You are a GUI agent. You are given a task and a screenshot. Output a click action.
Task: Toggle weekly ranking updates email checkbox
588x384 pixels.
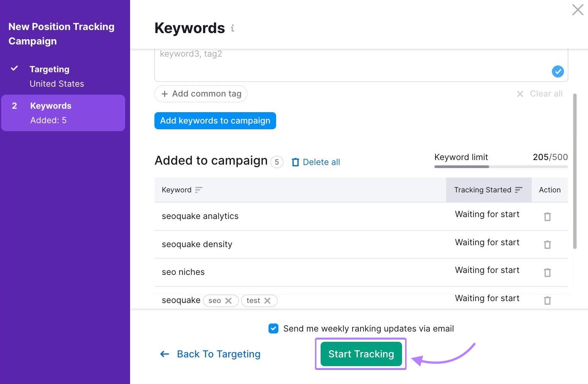(x=273, y=328)
